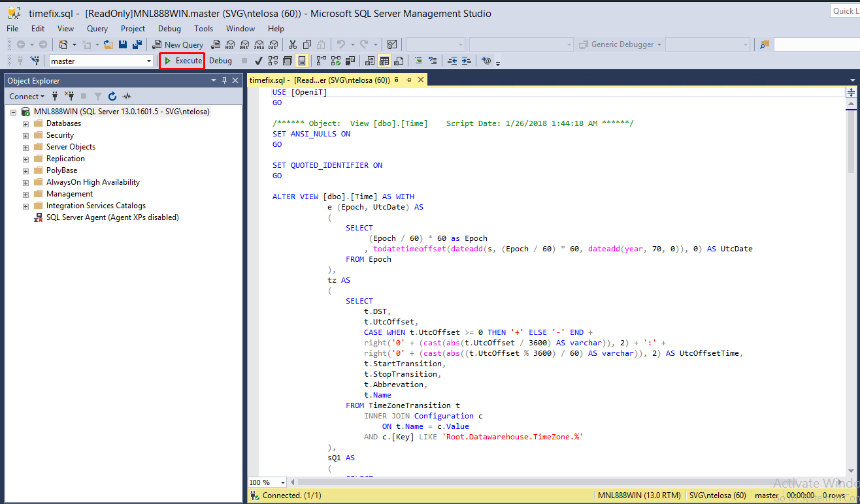
Task: Toggle Include Actual Execution Plan
Action: click(321, 61)
